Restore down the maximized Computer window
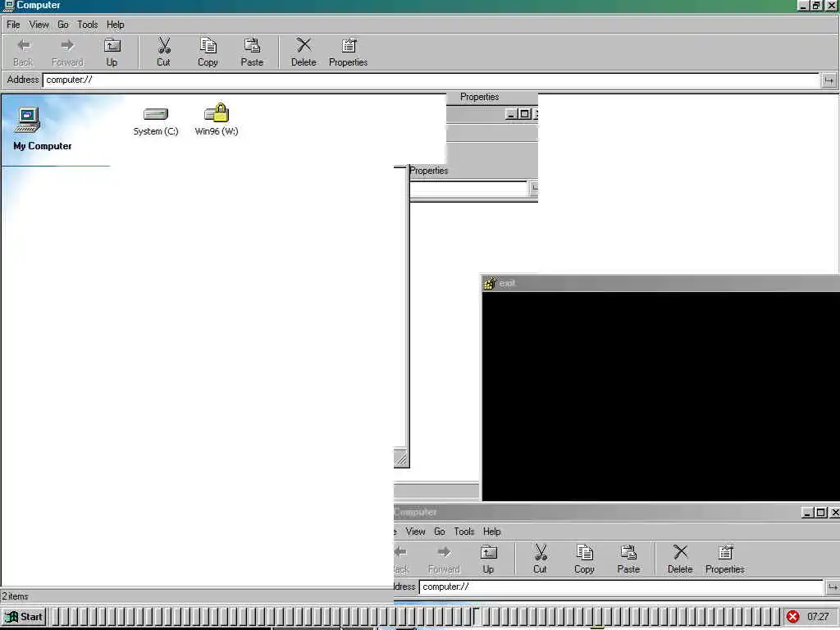The width and height of the screenshot is (840, 630). pos(816,6)
